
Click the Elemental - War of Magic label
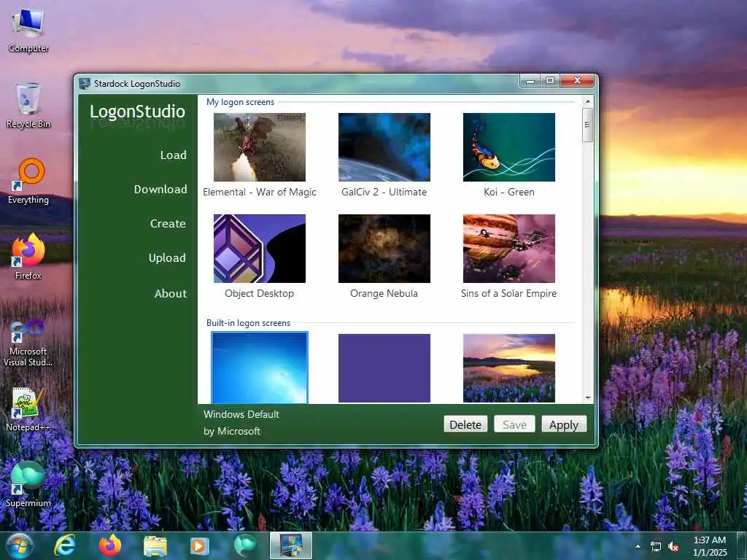[x=260, y=192]
